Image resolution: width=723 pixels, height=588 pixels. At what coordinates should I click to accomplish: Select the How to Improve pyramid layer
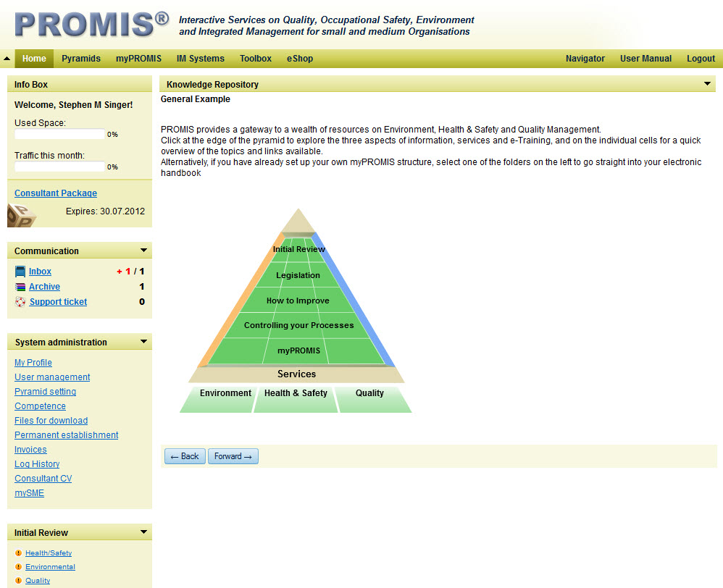[298, 301]
